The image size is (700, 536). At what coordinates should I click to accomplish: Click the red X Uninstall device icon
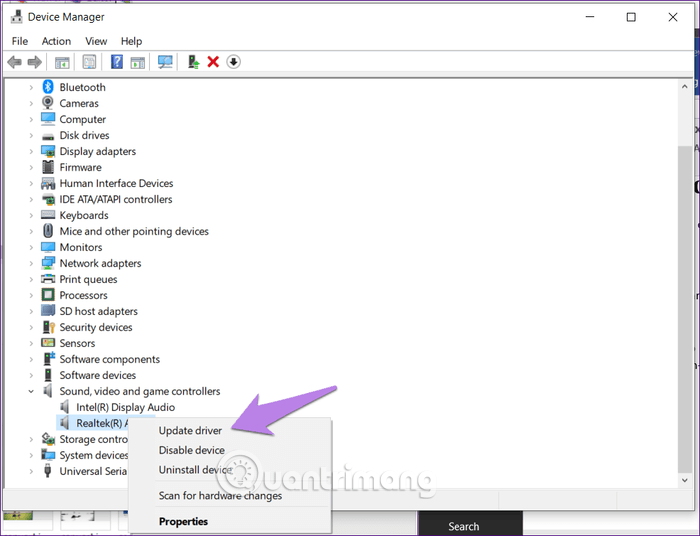(x=213, y=62)
